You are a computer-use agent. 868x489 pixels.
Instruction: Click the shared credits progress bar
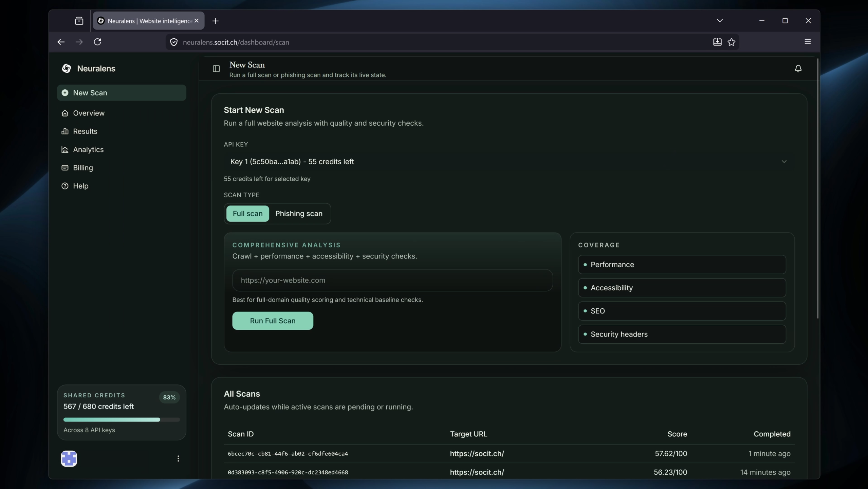122,420
